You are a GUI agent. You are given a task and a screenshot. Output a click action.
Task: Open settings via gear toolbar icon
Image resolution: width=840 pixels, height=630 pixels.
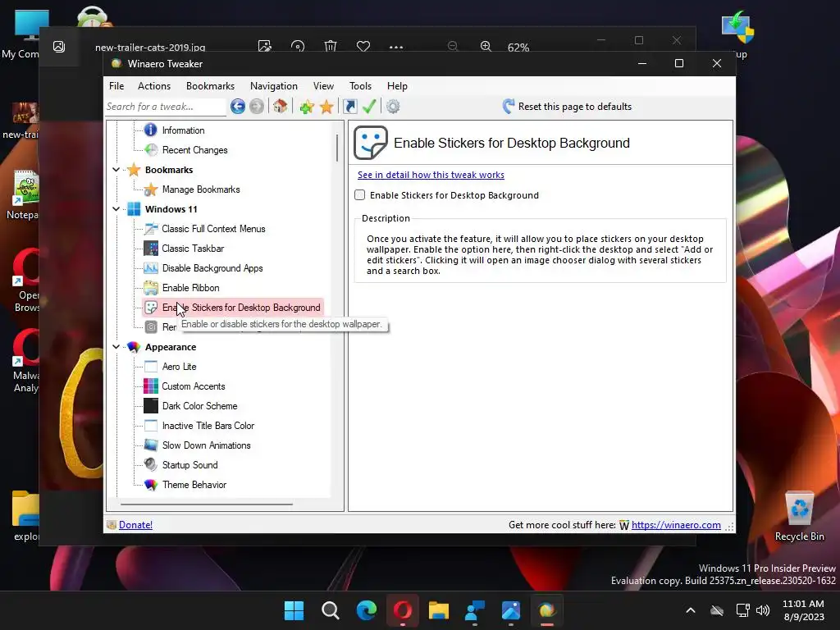tap(393, 107)
